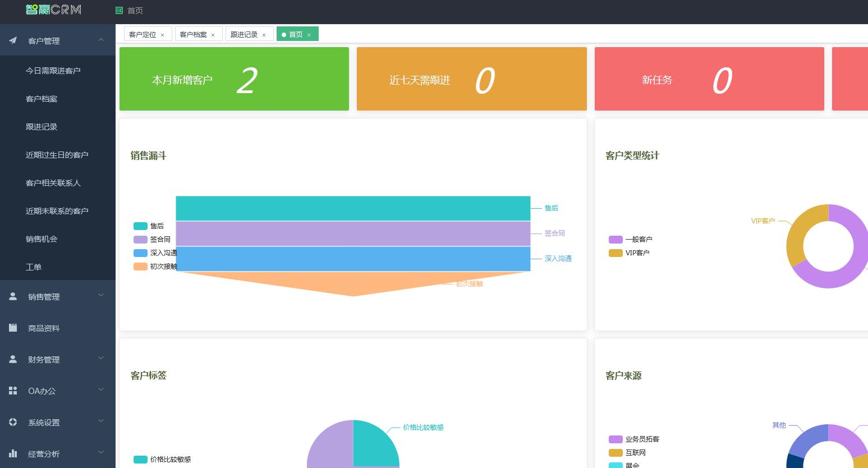Expand the 销售管理 chevron

coord(101,295)
